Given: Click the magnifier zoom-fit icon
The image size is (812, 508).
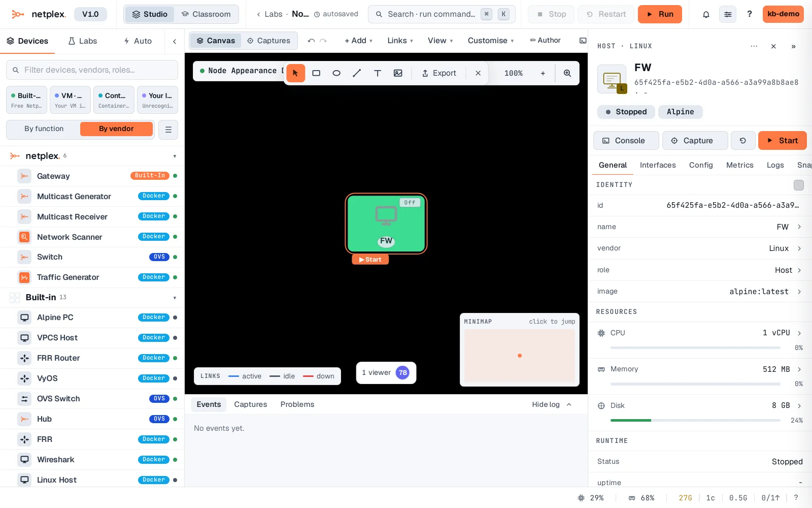Looking at the screenshot, I should [567, 73].
